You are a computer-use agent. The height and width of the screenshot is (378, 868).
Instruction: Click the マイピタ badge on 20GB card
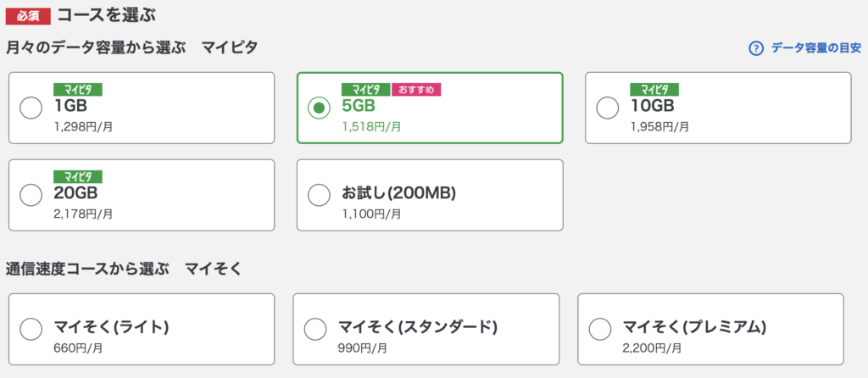point(78,176)
